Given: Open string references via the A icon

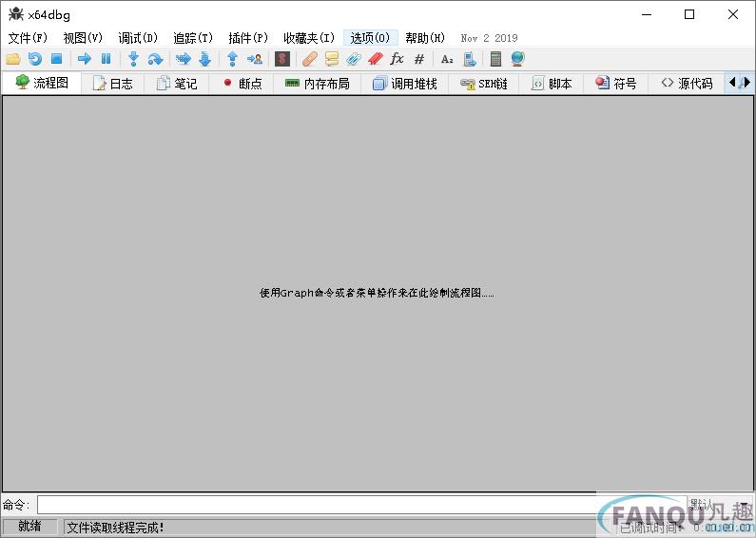Looking at the screenshot, I should point(447,59).
